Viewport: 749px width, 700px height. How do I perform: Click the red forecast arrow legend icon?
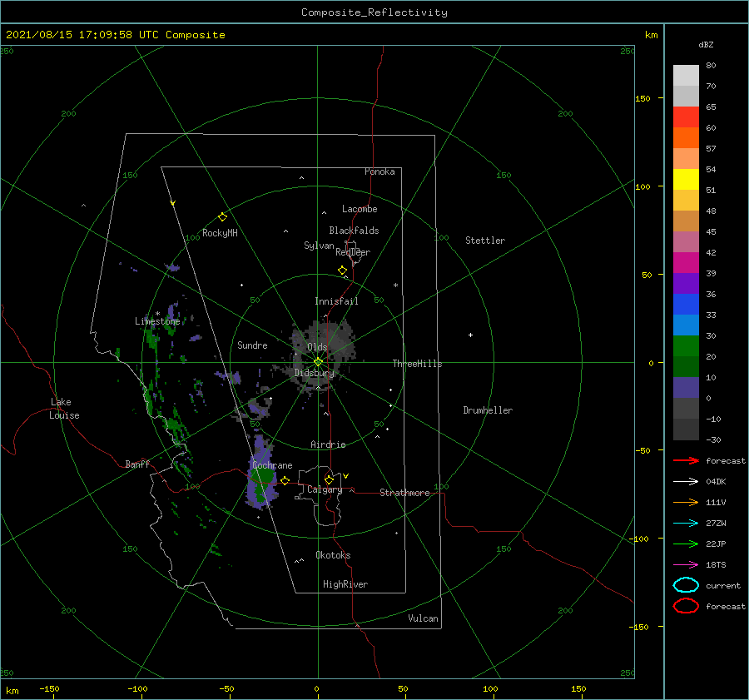point(686,460)
